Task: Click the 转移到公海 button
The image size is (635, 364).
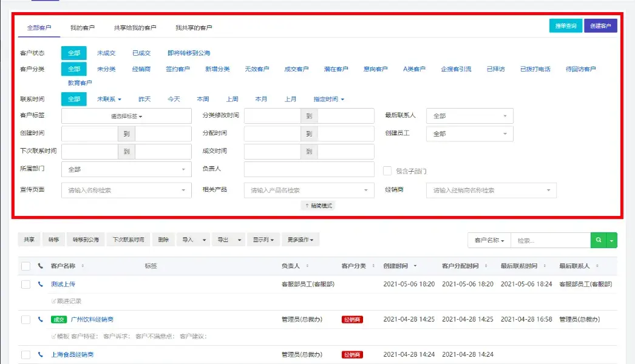Action: 86,240
